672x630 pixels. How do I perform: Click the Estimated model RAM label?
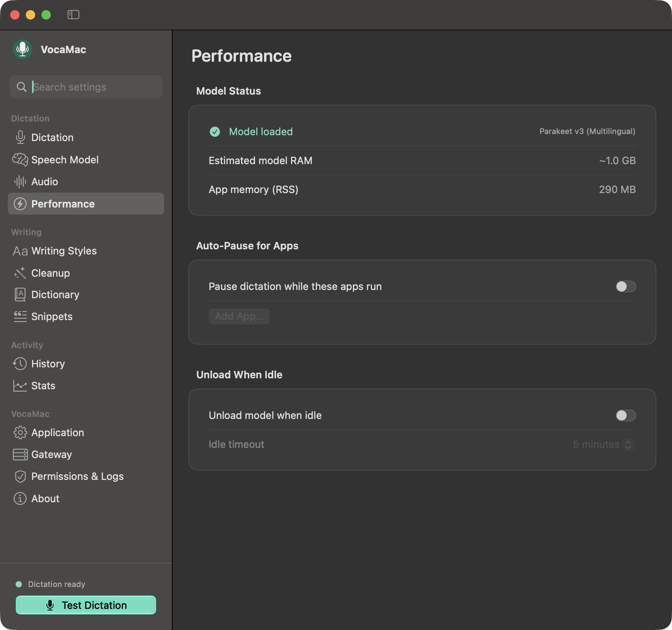coord(261,161)
